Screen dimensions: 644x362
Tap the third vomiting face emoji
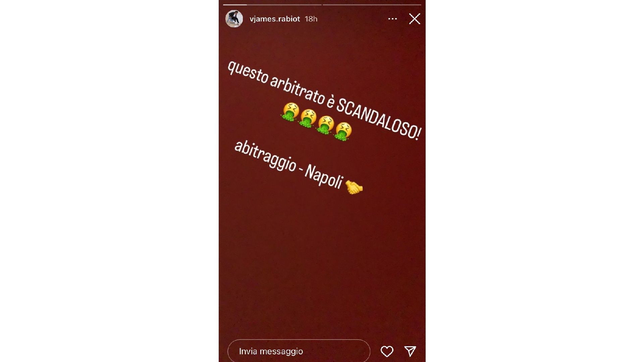(325, 125)
